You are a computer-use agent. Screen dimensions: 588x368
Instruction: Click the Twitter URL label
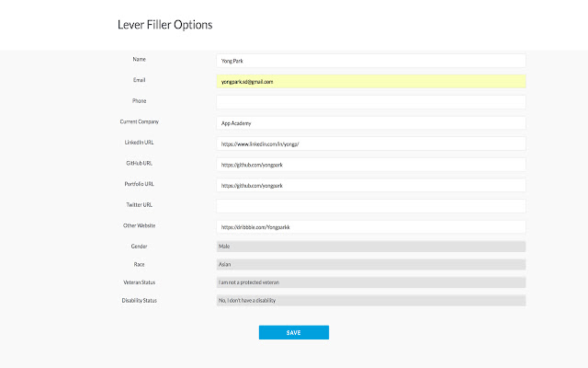pos(140,204)
